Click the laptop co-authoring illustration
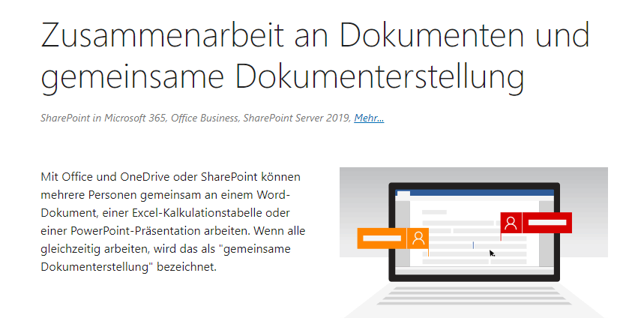 [x=474, y=242]
